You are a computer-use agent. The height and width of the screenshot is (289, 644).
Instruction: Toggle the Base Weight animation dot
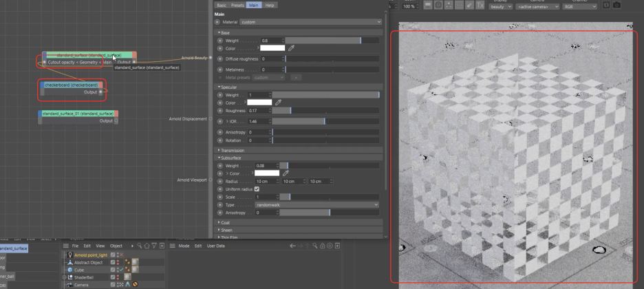click(x=219, y=41)
